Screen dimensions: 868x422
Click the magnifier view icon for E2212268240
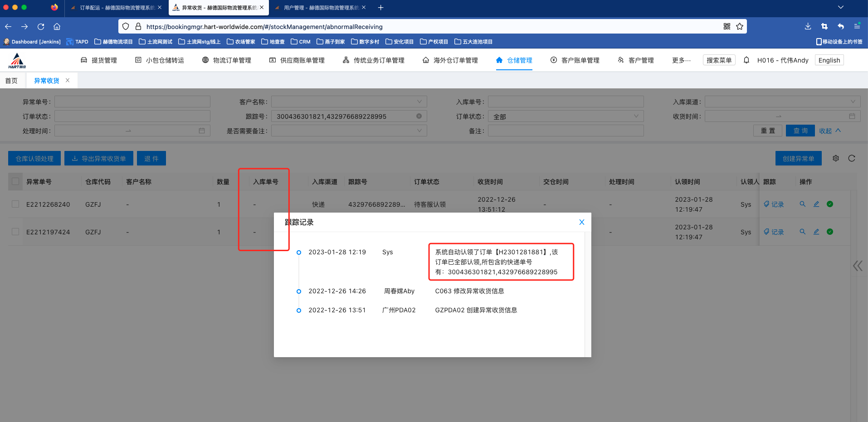(802, 204)
